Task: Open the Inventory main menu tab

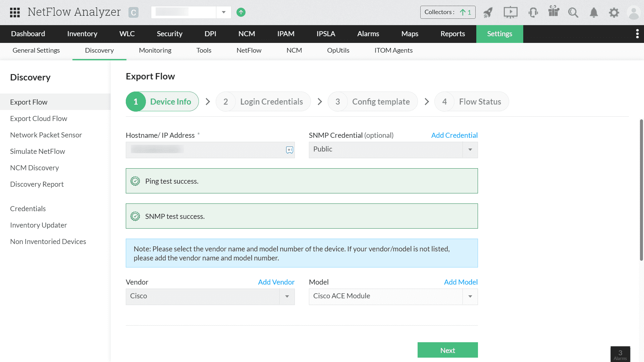Action: tap(82, 34)
